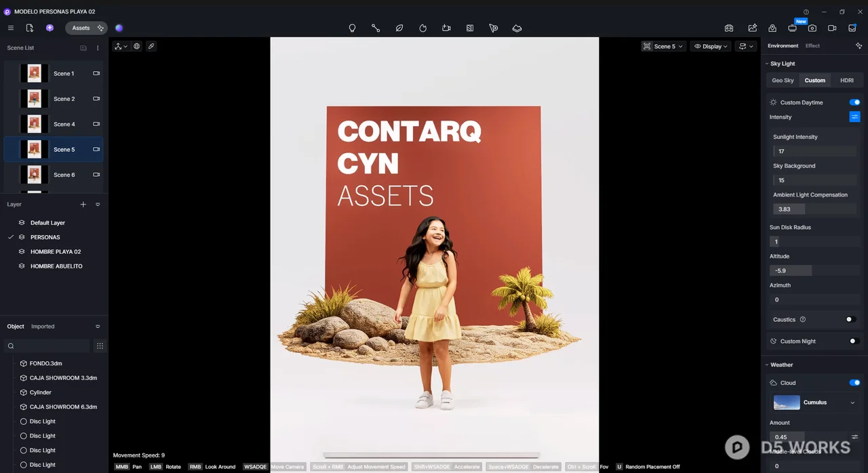Expand the Layer panel options arrow

[x=98, y=204]
